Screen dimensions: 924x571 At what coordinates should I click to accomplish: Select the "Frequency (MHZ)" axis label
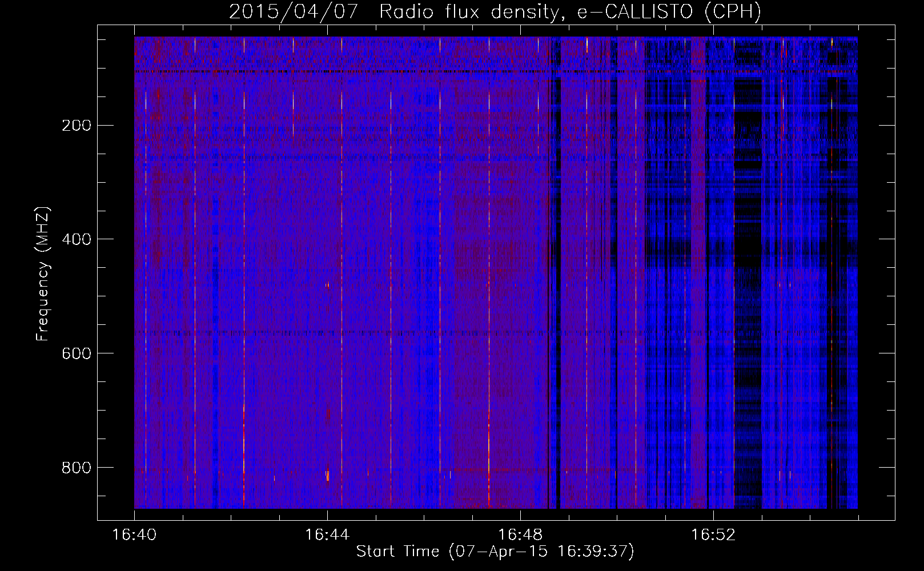tap(43, 274)
